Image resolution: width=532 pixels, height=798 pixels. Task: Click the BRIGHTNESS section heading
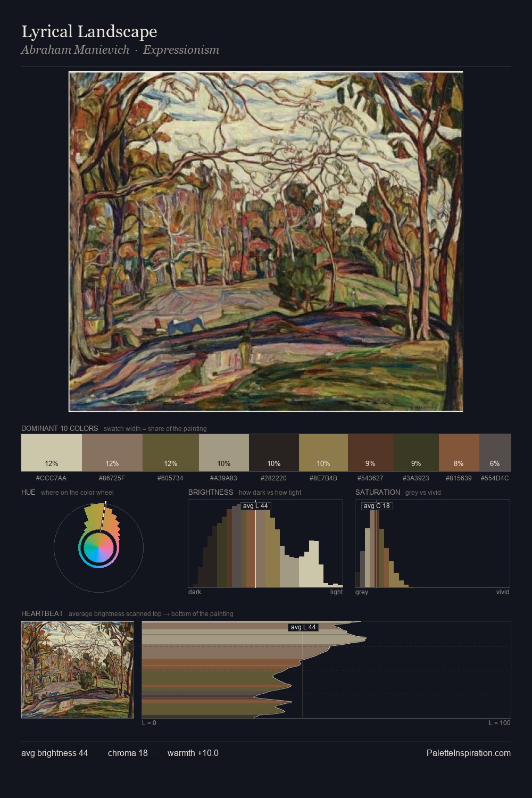pos(211,492)
